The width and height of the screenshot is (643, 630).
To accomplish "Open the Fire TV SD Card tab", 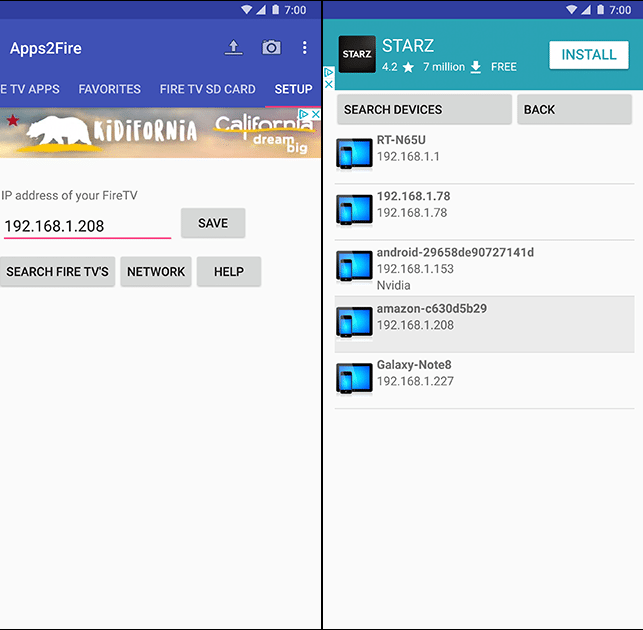I will pos(207,89).
